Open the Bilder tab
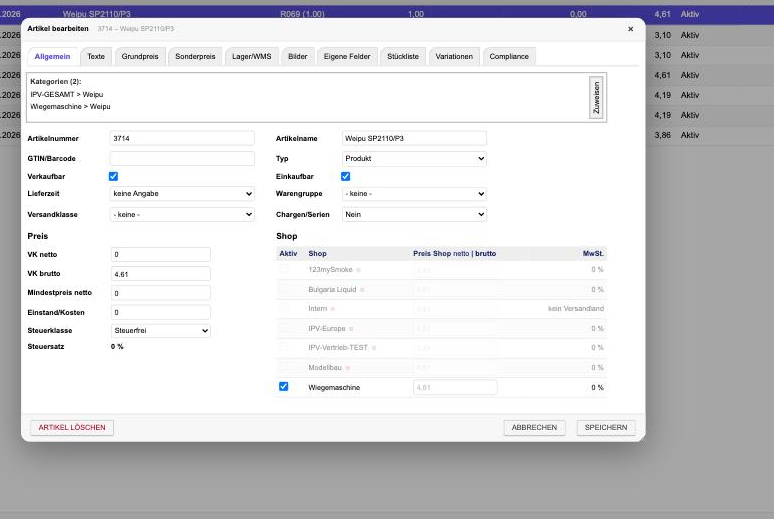 tap(298, 56)
